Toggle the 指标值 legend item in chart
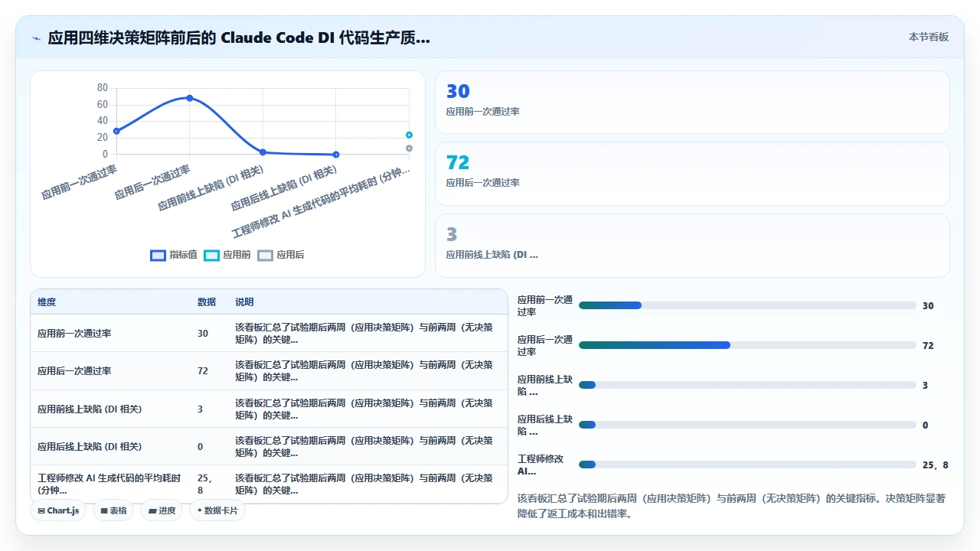 point(174,255)
